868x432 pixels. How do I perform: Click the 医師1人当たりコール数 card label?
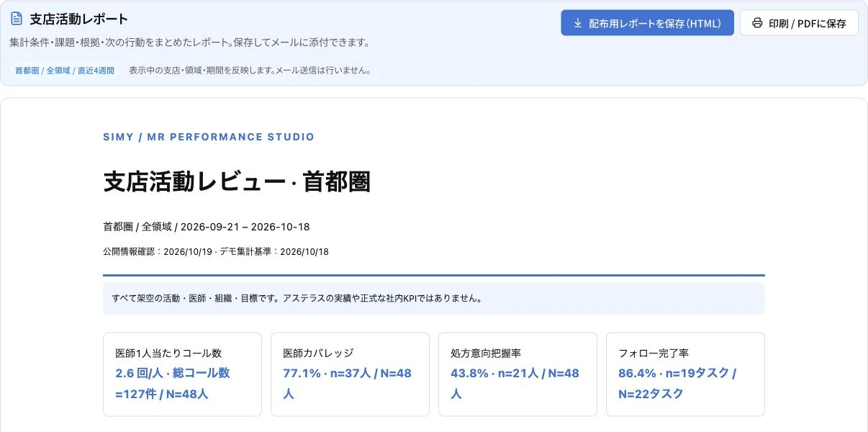pos(168,354)
